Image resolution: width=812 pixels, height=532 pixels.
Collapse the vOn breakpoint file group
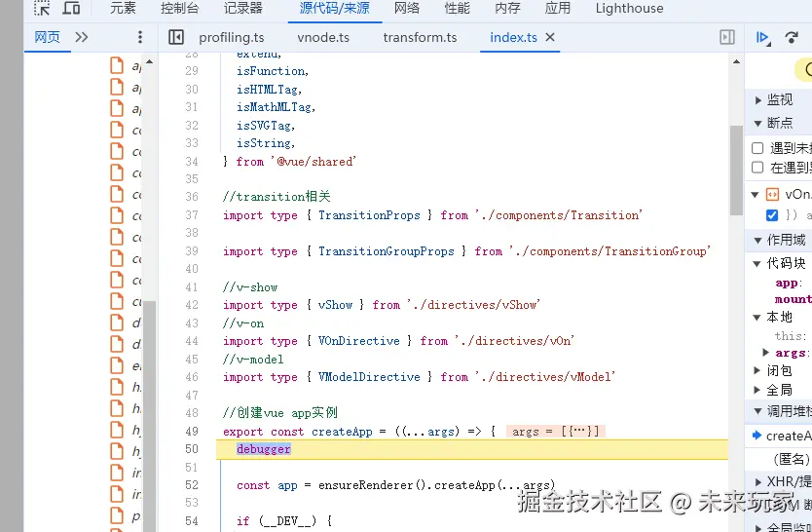pyautogui.click(x=755, y=195)
